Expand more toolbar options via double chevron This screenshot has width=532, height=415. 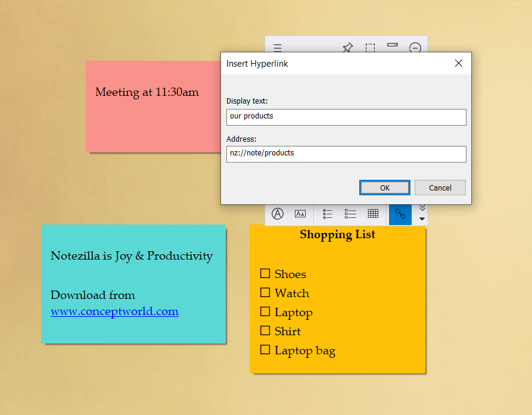coord(422,208)
